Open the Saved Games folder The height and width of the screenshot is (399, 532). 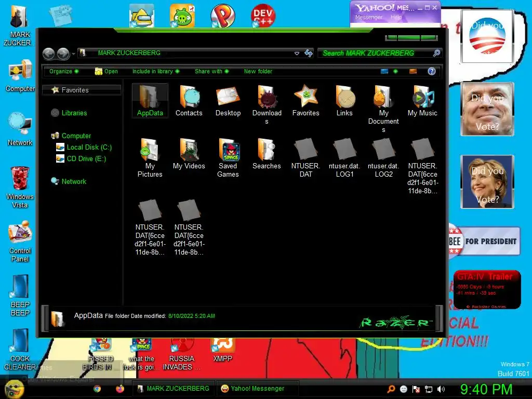point(228,157)
